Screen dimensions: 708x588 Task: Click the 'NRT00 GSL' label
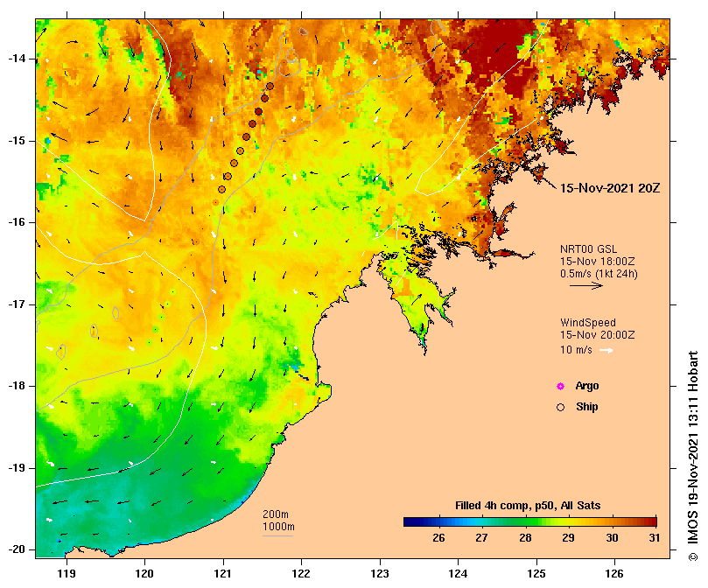click(588, 249)
